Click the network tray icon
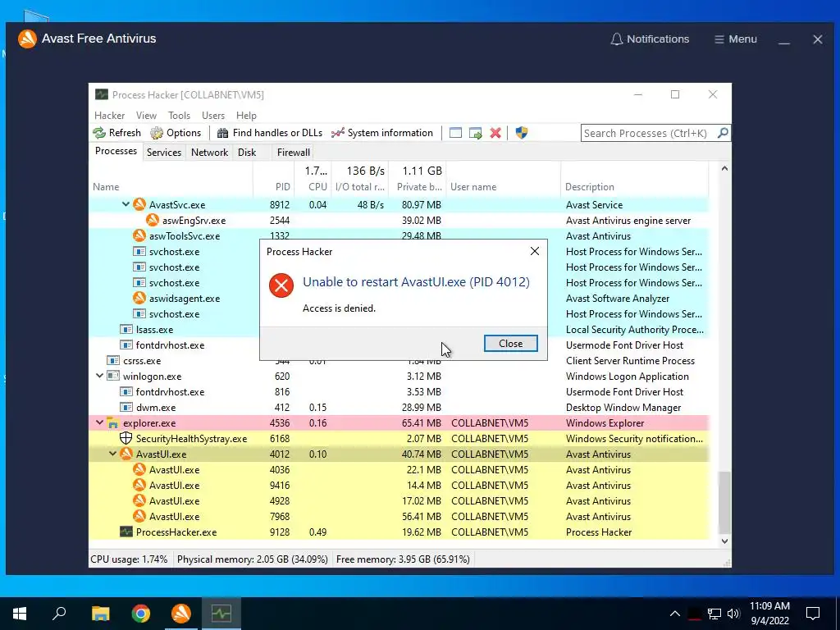Screen dimensions: 840x630 pyautogui.click(x=714, y=614)
